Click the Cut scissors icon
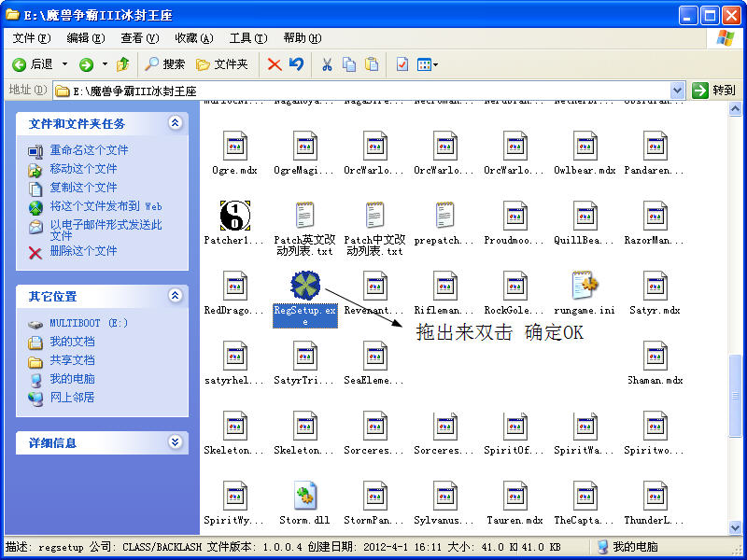 click(327, 64)
